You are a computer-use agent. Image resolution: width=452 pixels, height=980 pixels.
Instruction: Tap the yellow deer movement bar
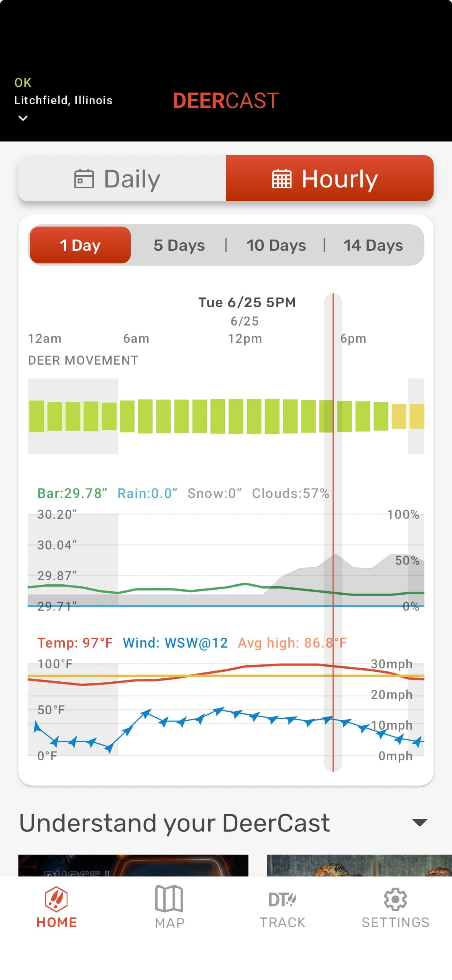click(399, 416)
